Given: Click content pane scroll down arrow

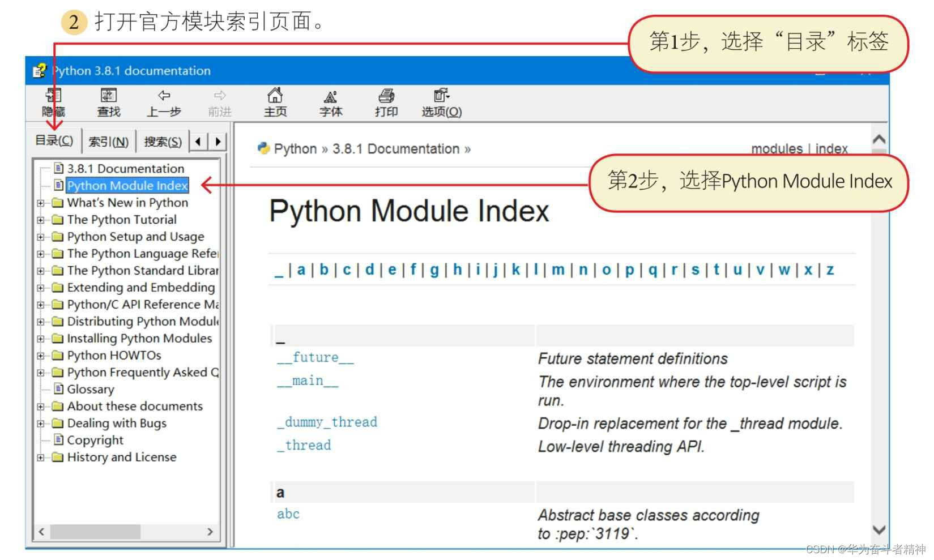Looking at the screenshot, I should click(879, 530).
